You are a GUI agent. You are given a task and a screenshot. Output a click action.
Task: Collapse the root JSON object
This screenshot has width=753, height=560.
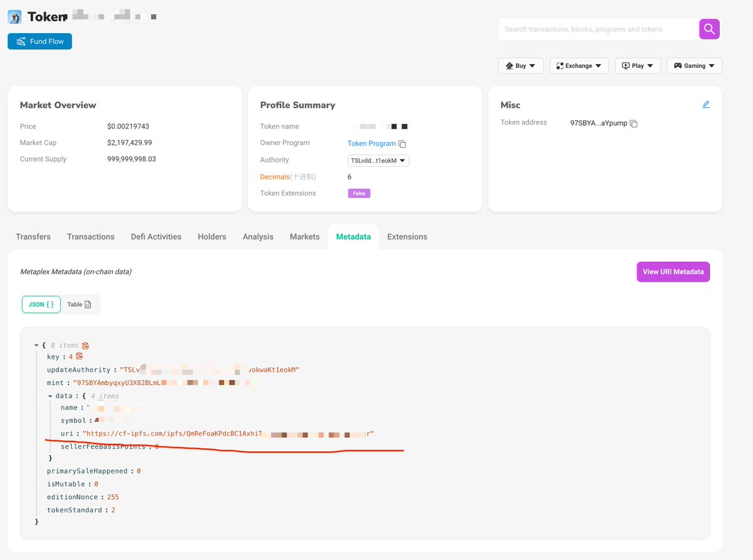tap(36, 346)
